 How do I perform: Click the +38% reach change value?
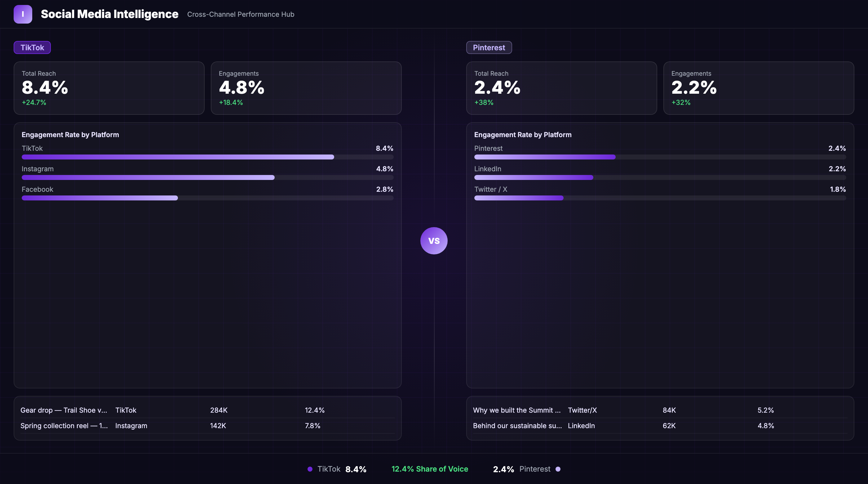484,102
